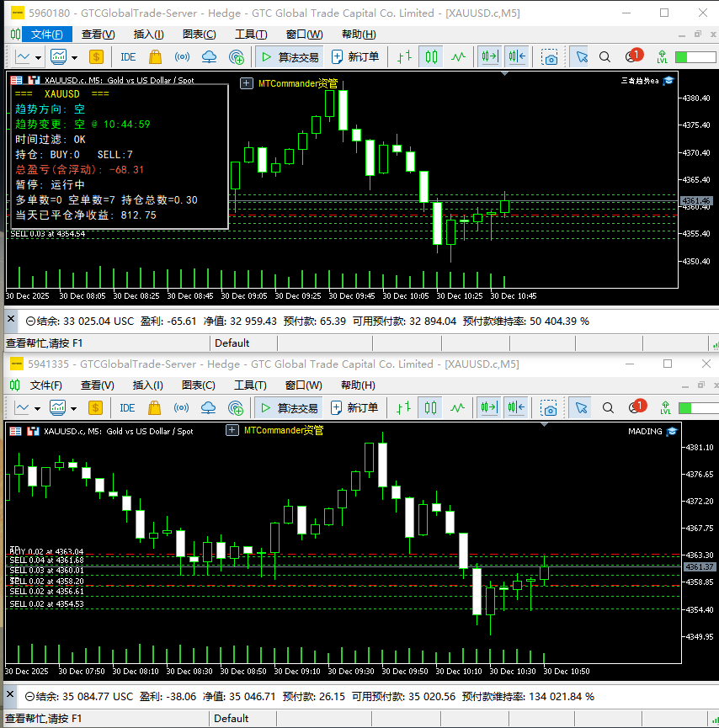Open 查看(V) menu in top window
Viewport: 719px width, 728px height.
pos(98,35)
